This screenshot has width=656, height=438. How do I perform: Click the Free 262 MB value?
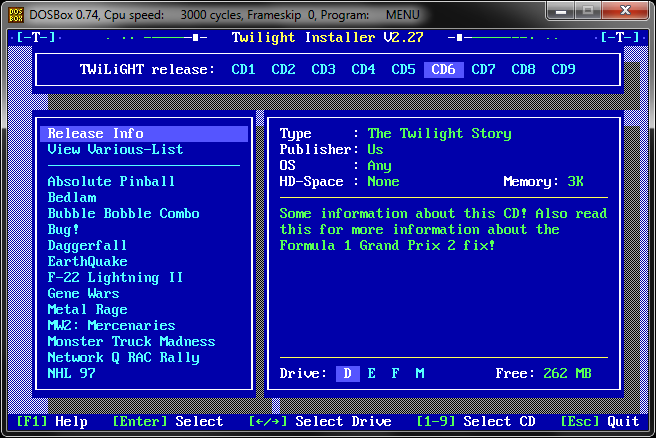[x=567, y=373]
